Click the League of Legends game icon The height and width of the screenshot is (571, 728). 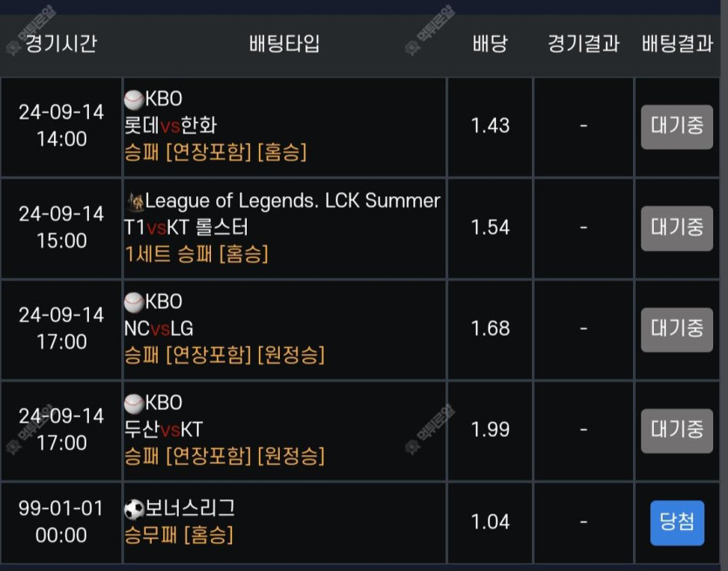[x=135, y=201]
